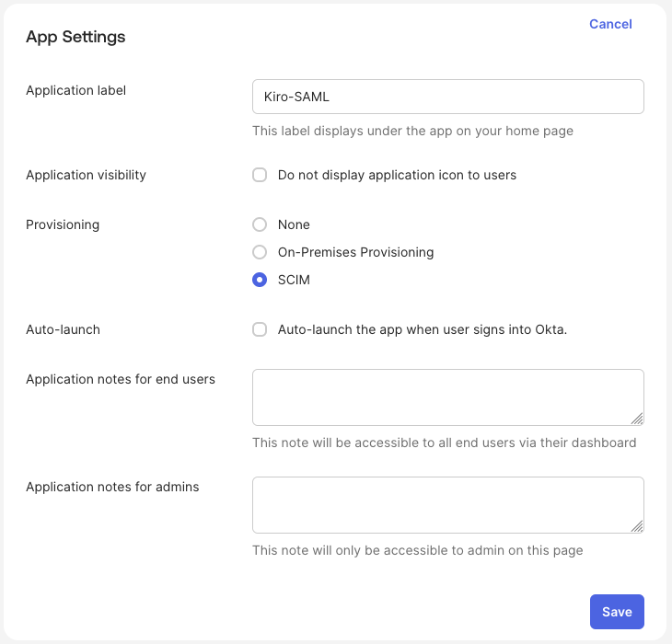Focus the end users notes text area
The image size is (672, 644).
pos(447,397)
